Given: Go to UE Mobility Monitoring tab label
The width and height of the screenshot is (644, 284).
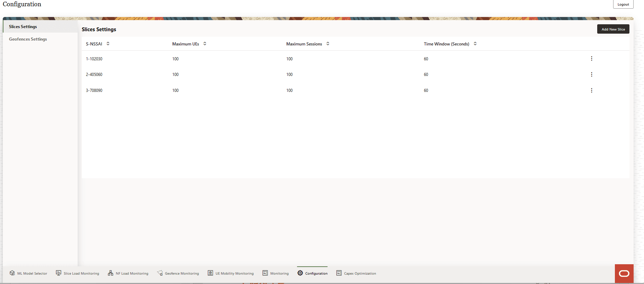Looking at the screenshot, I should pos(235,274).
